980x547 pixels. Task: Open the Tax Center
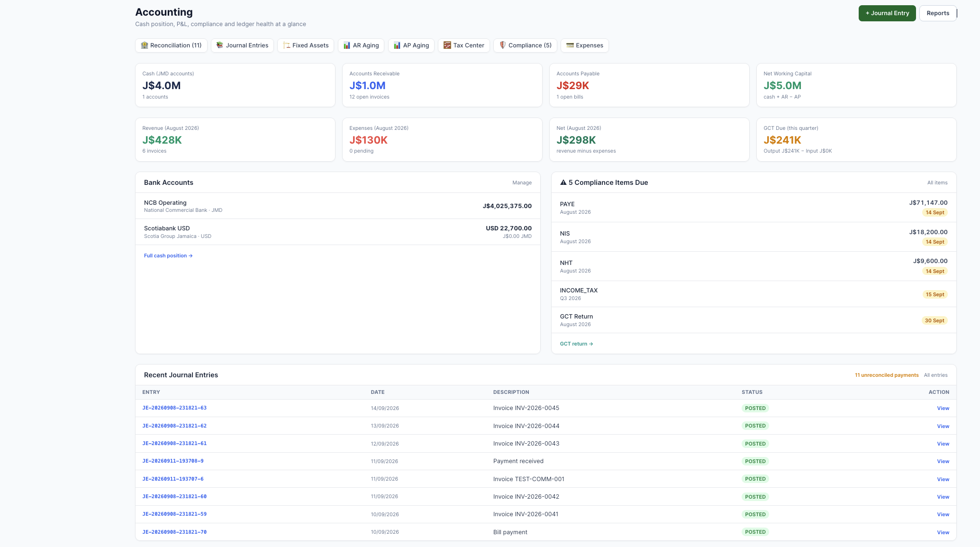click(x=464, y=46)
